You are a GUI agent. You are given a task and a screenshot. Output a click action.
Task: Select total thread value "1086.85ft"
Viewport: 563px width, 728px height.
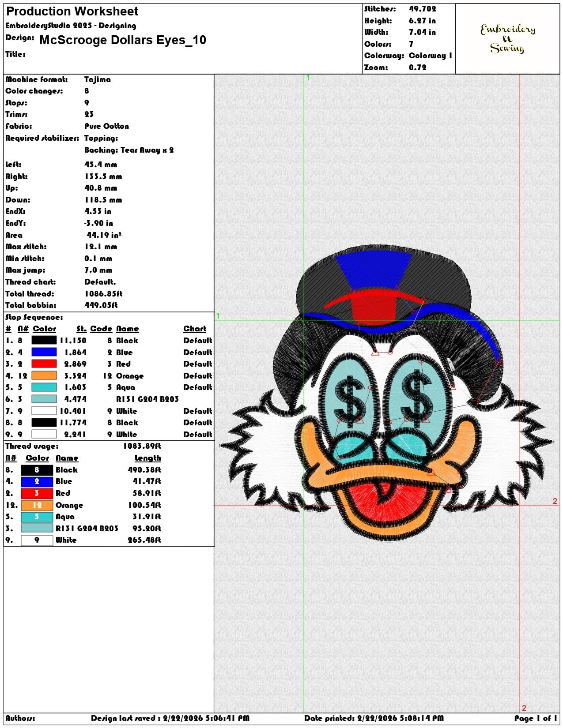coord(103,294)
